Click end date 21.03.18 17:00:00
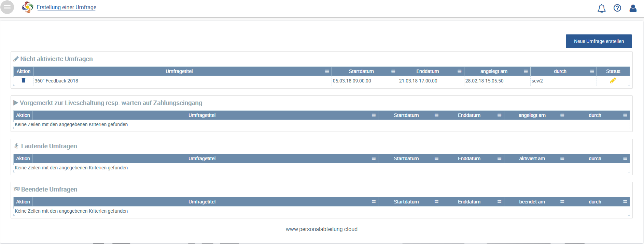Viewport: 644px width, 244px height. (418, 81)
